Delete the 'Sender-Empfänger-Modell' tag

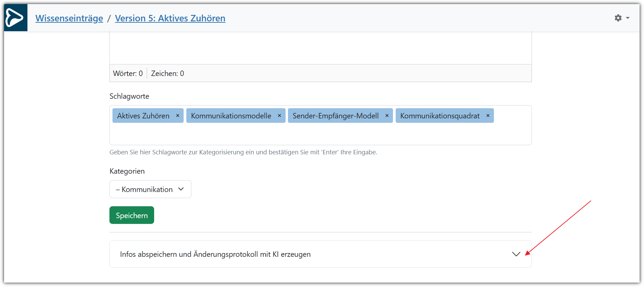[387, 116]
